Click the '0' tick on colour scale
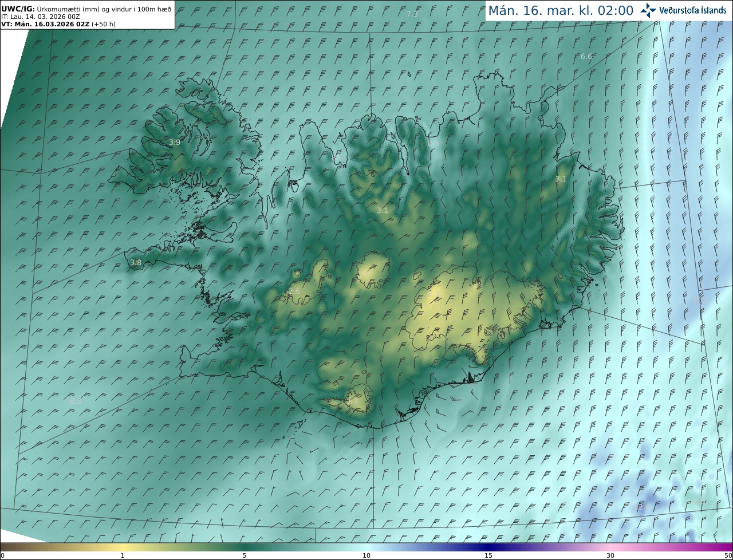The height and width of the screenshot is (560, 733). click(x=2, y=555)
